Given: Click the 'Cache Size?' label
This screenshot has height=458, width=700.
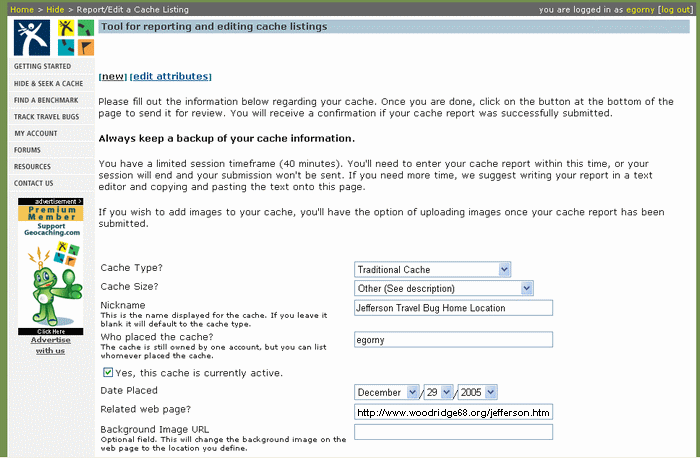Looking at the screenshot, I should 129,287.
